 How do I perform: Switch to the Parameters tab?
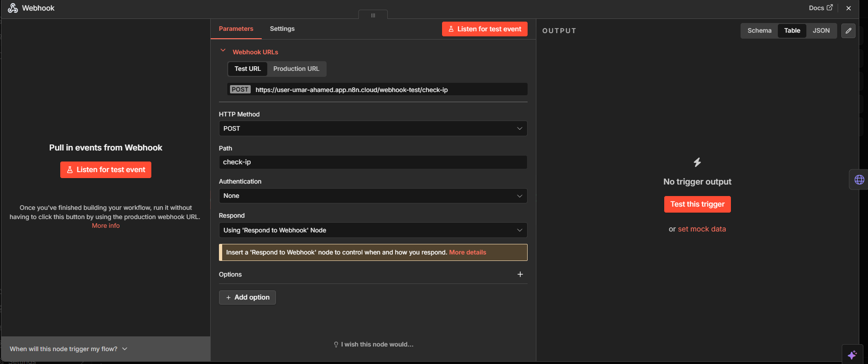click(x=236, y=29)
